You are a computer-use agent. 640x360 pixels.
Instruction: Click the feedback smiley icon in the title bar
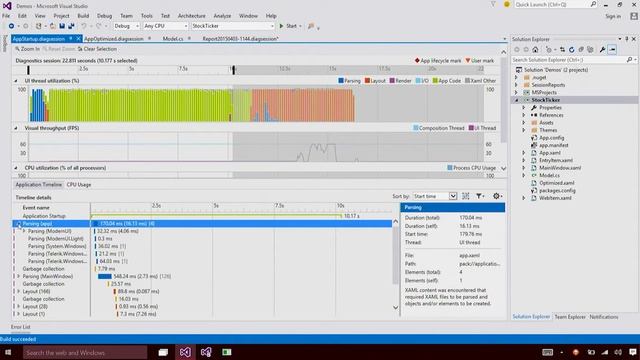click(x=507, y=4)
